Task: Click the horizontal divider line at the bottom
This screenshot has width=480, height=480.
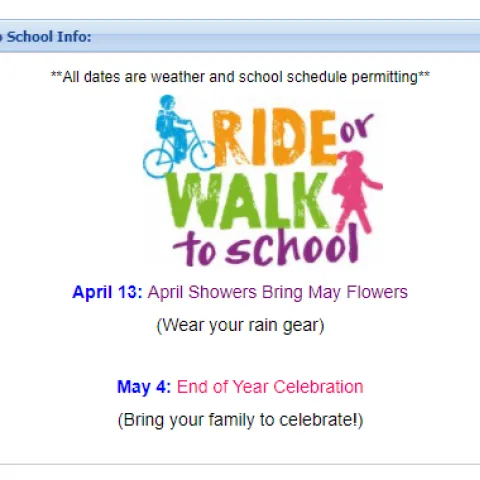Action: tap(240, 464)
